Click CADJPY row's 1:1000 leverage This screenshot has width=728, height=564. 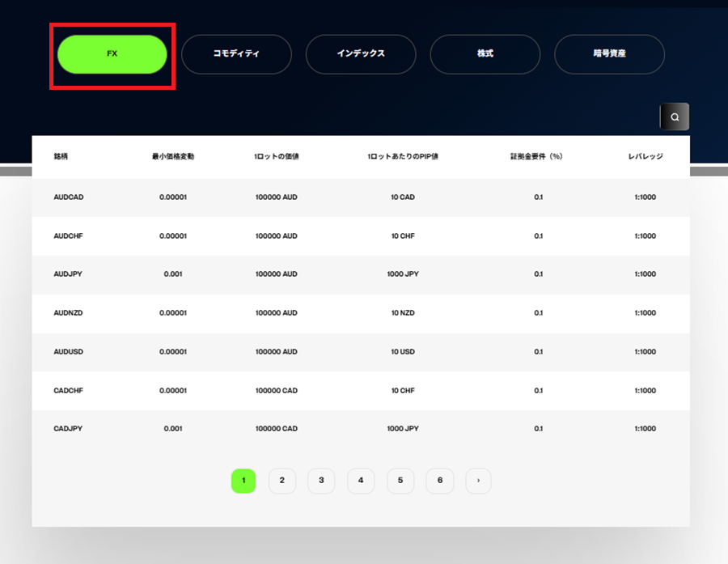(645, 429)
